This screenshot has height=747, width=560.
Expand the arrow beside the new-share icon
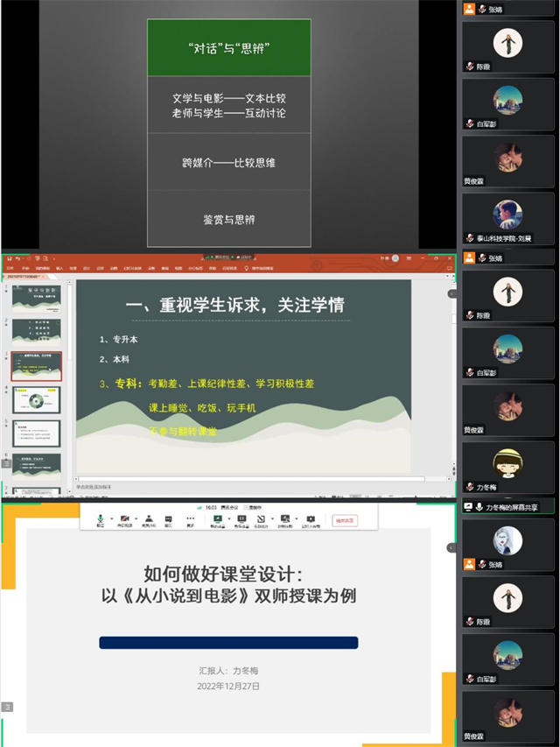tap(229, 518)
